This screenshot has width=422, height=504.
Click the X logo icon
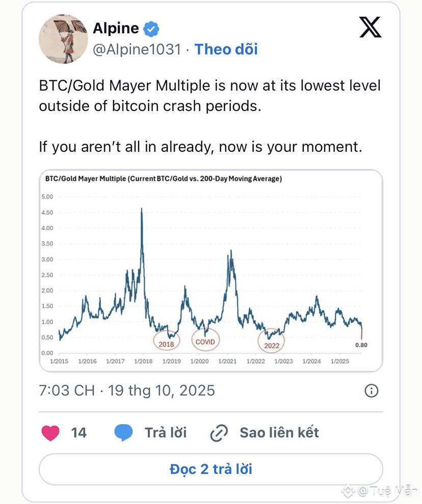pyautogui.click(x=370, y=27)
